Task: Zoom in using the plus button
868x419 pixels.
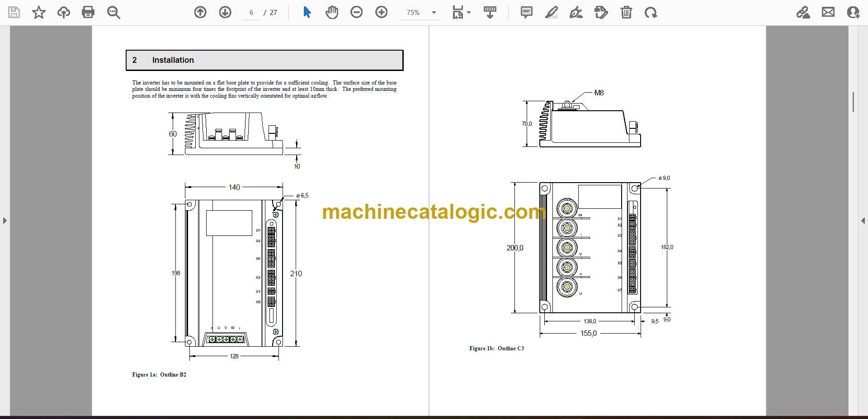Action: click(382, 12)
